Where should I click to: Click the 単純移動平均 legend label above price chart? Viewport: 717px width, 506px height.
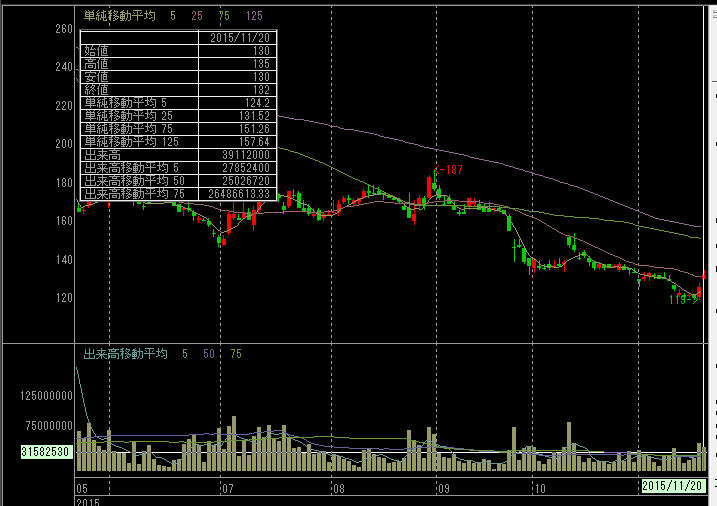coord(120,16)
